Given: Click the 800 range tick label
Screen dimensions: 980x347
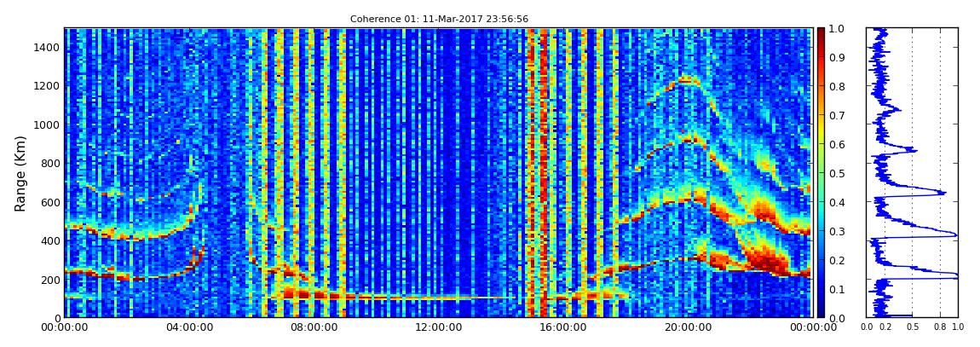Looking at the screenshot, I should 50,163.
